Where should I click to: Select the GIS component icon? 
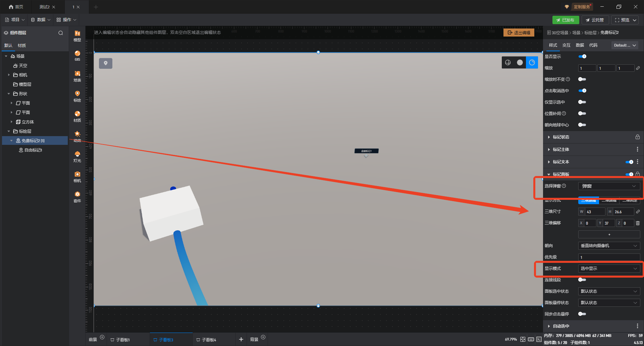pos(77,55)
